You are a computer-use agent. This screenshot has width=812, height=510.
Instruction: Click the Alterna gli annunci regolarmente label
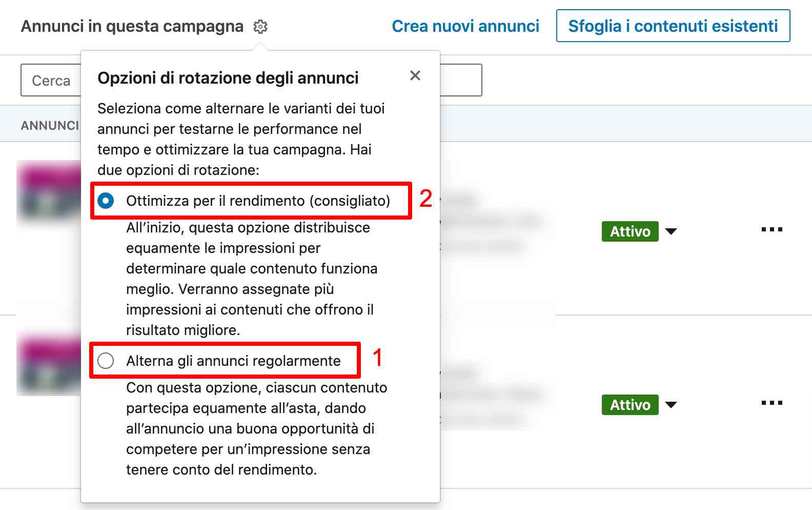pos(233,361)
